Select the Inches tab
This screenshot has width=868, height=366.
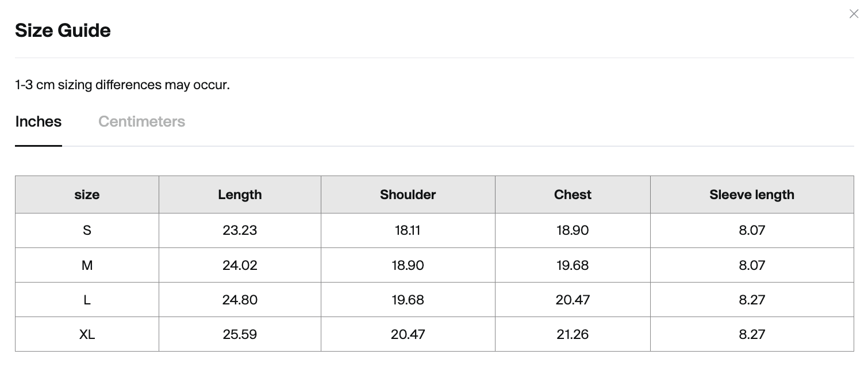coord(39,121)
